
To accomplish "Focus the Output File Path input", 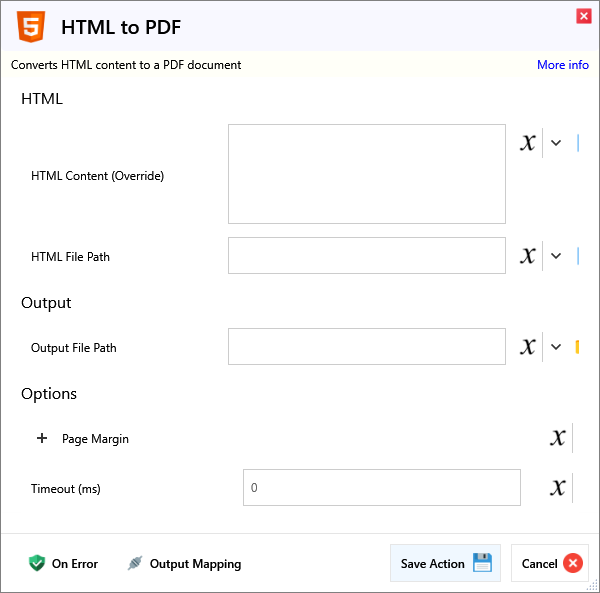I will tap(366, 347).
